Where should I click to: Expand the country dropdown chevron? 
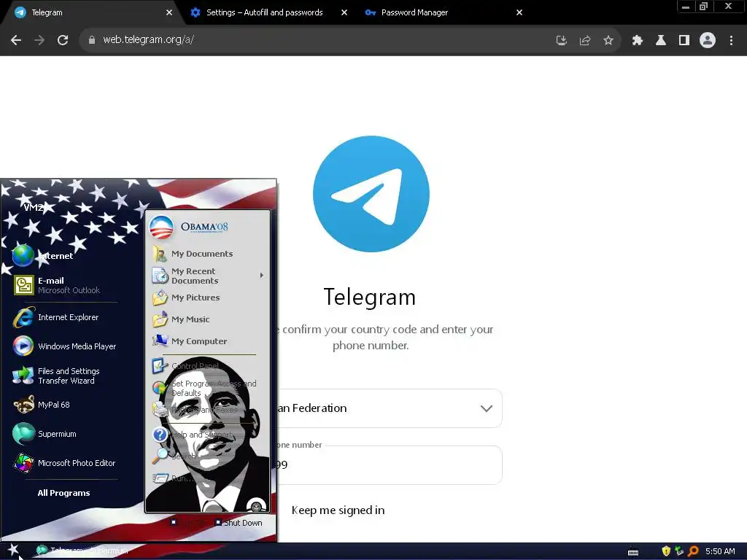(x=487, y=408)
